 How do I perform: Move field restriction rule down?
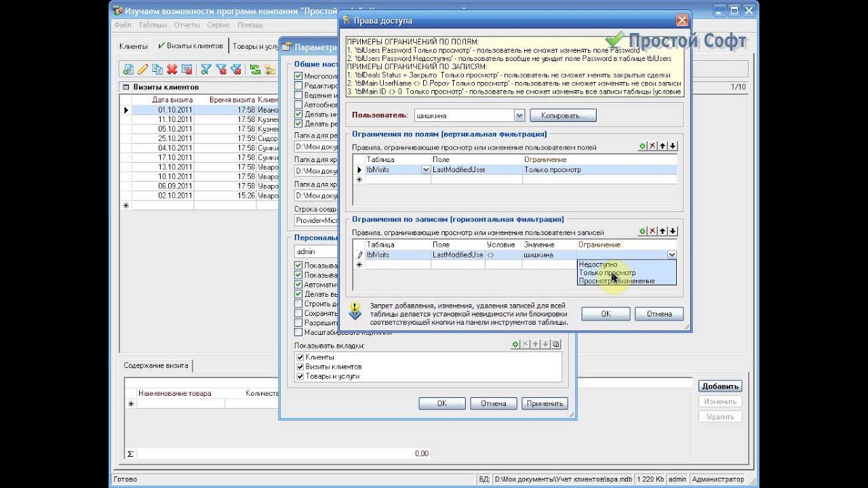[x=673, y=146]
